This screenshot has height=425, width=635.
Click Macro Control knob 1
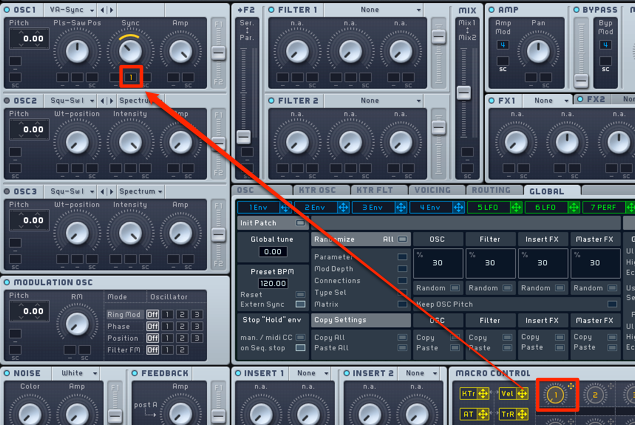(555, 395)
